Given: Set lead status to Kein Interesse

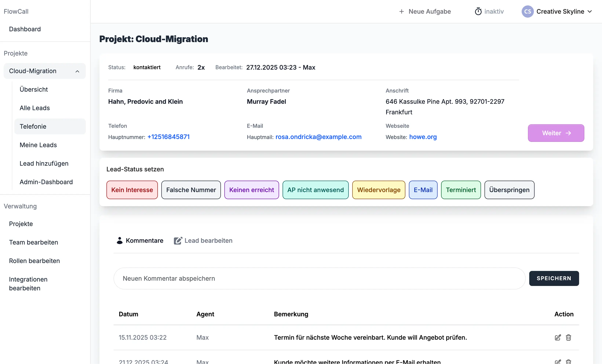Looking at the screenshot, I should point(132,190).
